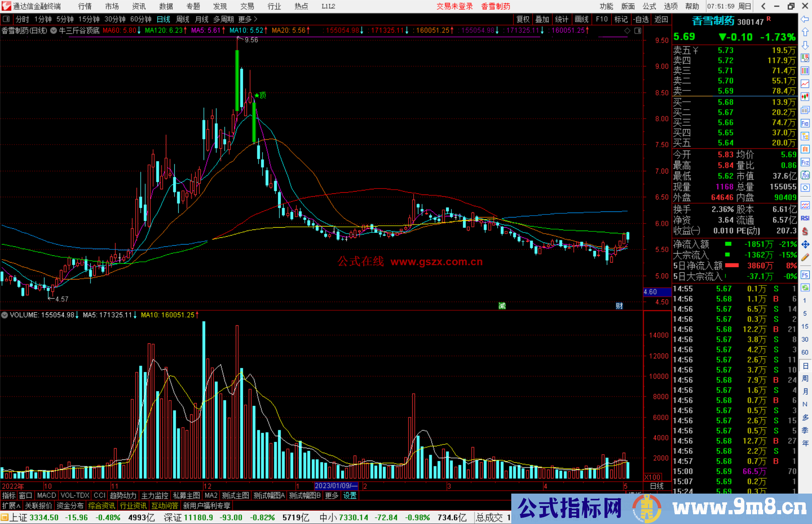Click the F10 company info sidebar icon
This screenshot has height=524, width=812.
click(x=805, y=123)
